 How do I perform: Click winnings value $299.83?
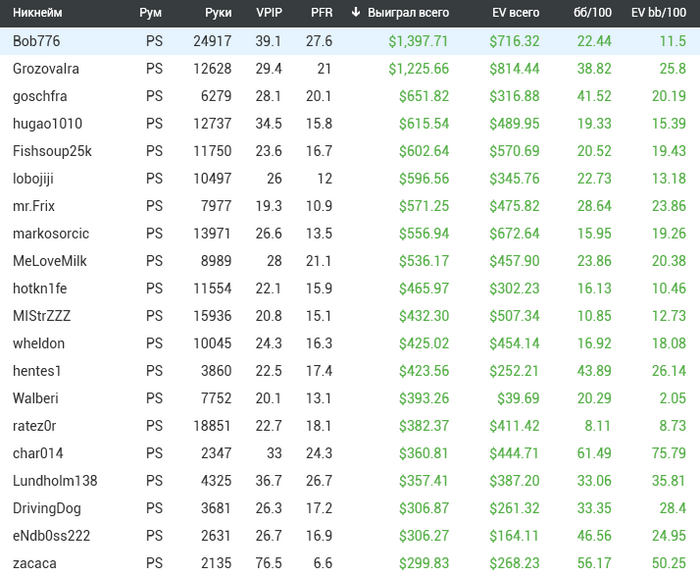click(x=424, y=563)
